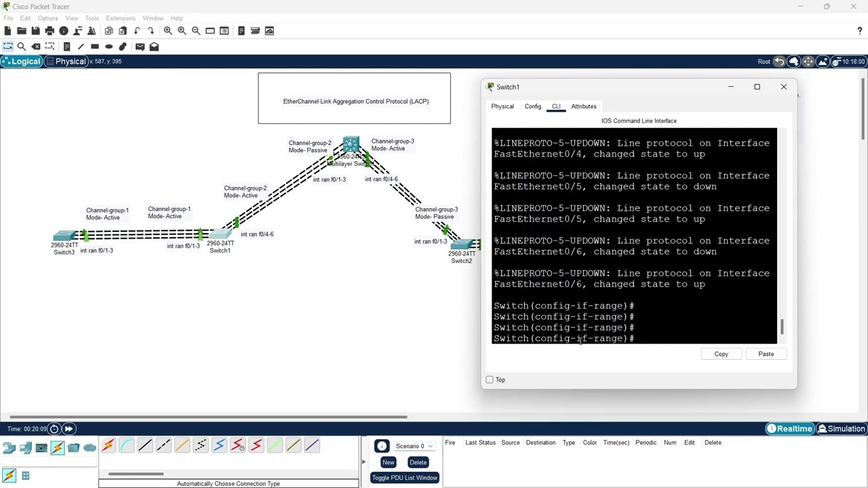This screenshot has height=488, width=868.
Task: Open a file with folder icon
Action: 22,30
